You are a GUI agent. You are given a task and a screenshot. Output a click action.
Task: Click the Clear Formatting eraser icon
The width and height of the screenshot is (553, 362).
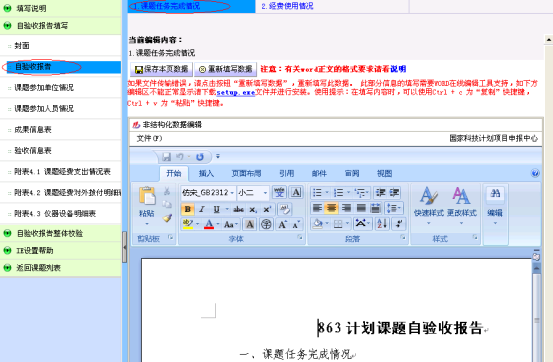click(284, 209)
